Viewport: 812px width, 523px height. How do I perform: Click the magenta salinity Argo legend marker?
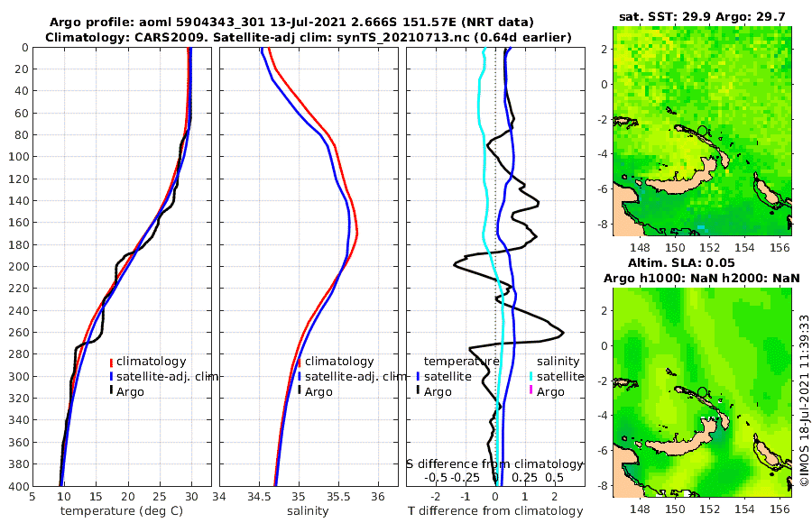531,391
